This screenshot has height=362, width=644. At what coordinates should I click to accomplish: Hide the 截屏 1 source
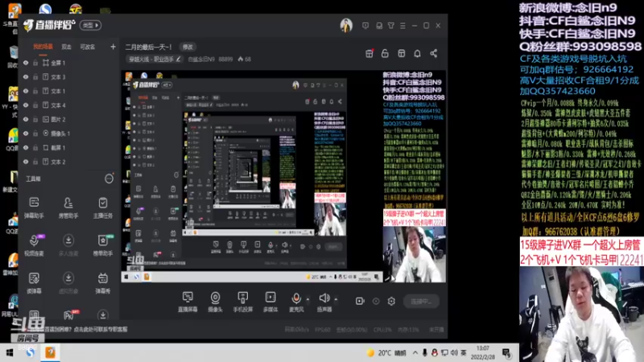coord(26,148)
